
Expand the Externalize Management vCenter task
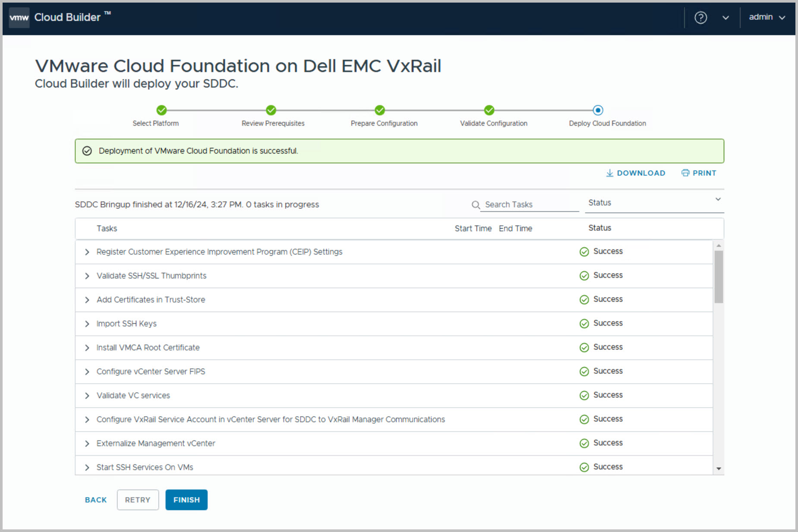click(x=87, y=444)
